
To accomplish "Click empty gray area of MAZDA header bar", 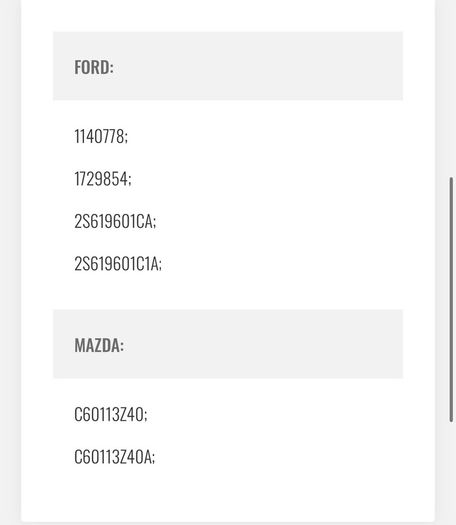I will tap(263, 344).
